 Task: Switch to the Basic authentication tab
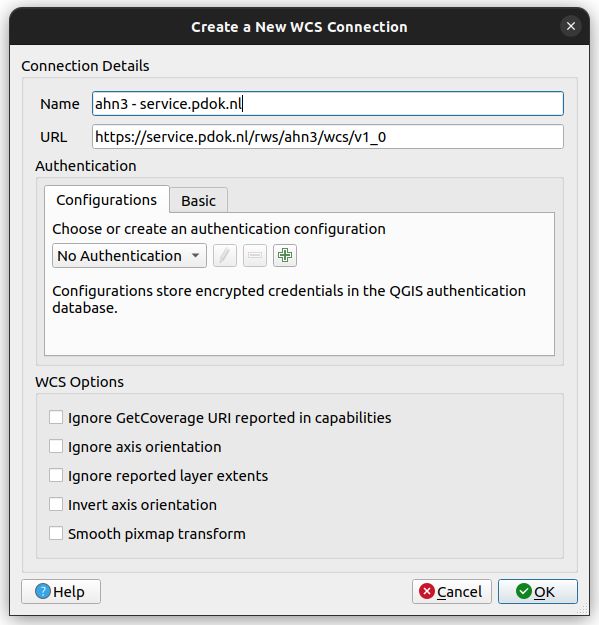(198, 200)
